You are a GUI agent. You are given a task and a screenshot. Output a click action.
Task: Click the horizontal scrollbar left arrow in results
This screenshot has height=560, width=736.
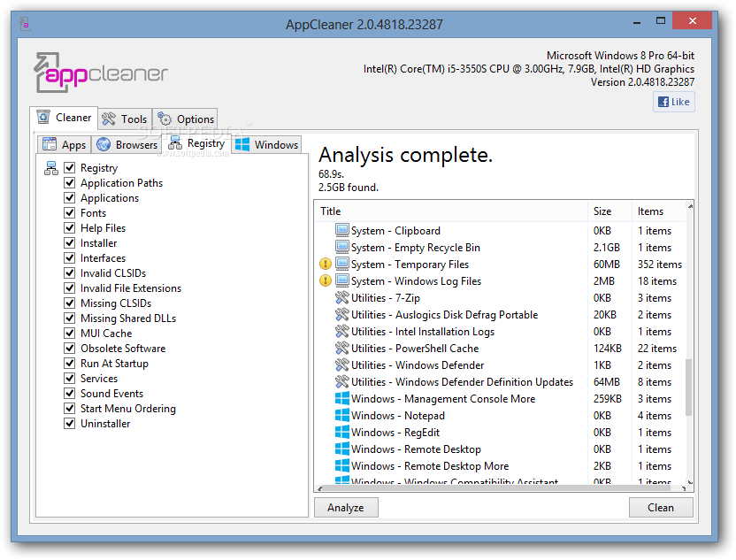coord(319,488)
